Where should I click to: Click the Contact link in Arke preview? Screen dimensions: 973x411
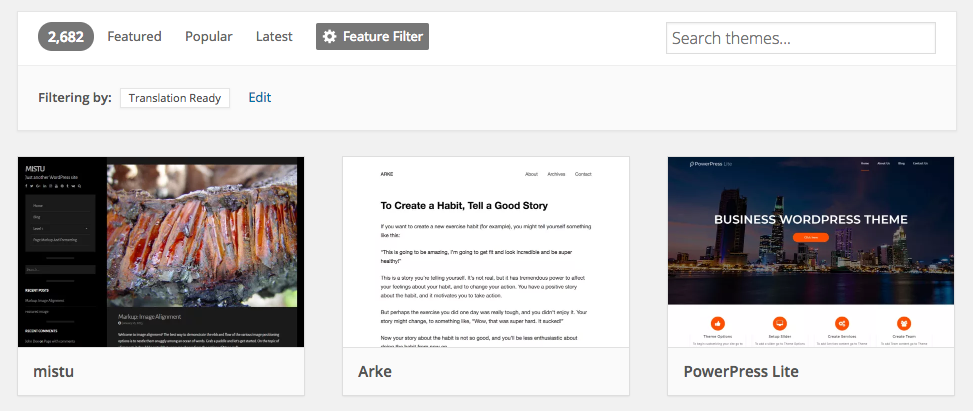(583, 174)
